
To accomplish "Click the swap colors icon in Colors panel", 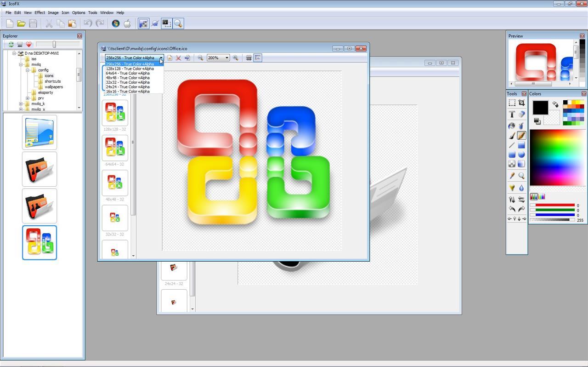I will 555,104.
